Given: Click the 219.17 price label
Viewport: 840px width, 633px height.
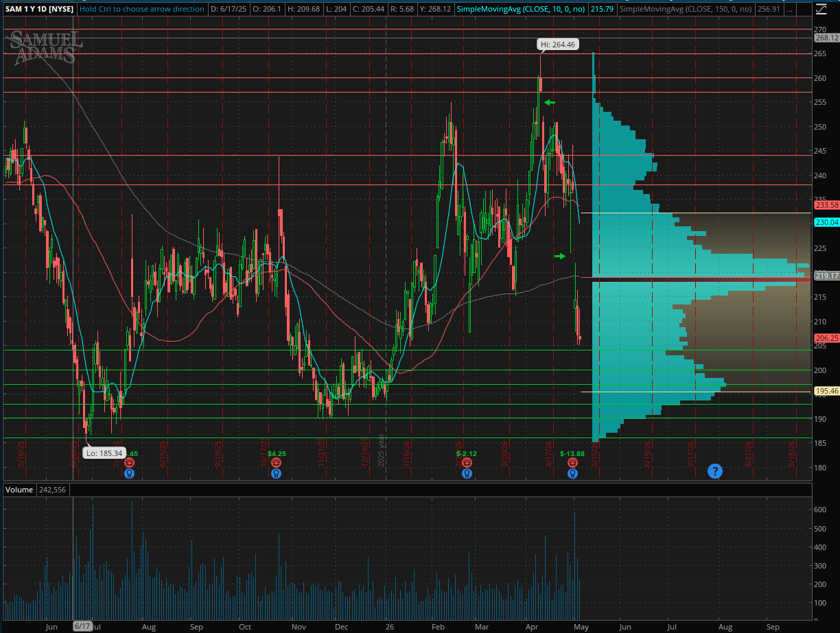Looking at the screenshot, I should point(826,276).
